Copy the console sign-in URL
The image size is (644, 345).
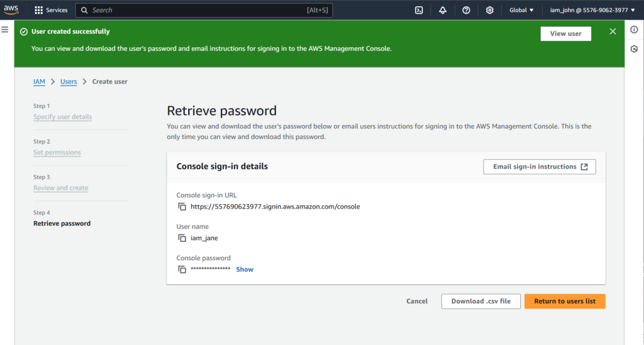[182, 207]
